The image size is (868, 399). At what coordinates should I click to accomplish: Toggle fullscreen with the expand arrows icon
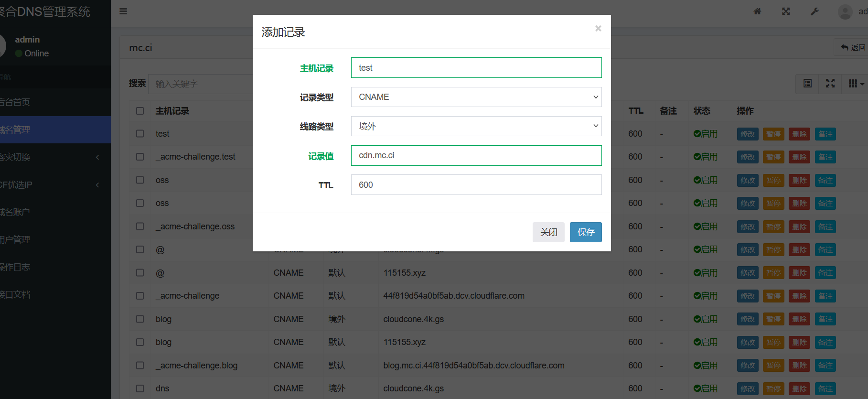click(786, 11)
